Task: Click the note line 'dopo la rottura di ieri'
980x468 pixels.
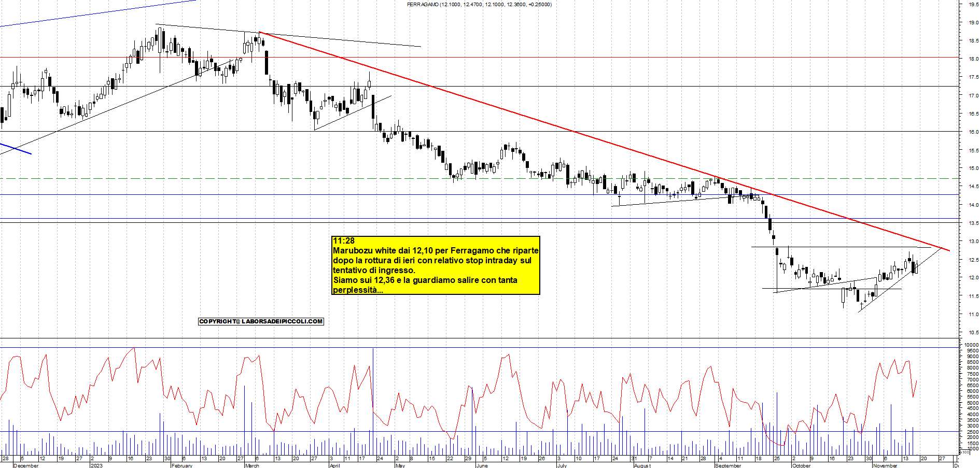Action: click(432, 260)
